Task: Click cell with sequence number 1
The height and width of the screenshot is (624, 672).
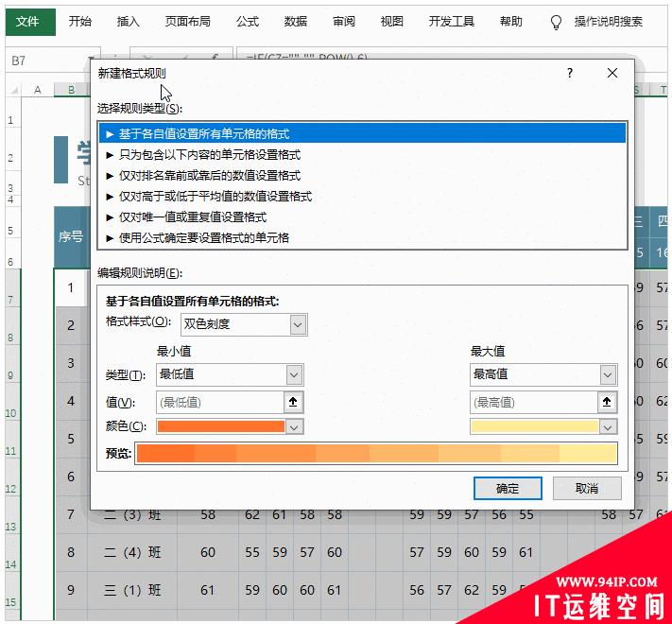Action: pyautogui.click(x=71, y=287)
